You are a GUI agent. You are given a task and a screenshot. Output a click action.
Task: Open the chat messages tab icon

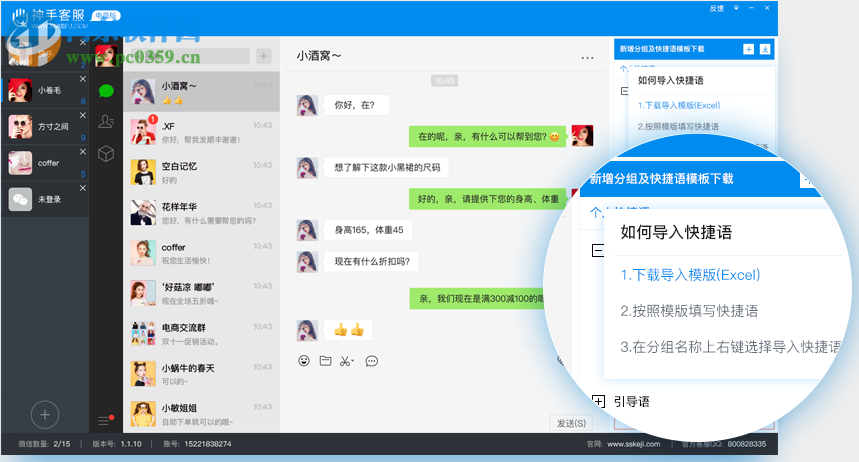pos(106,91)
